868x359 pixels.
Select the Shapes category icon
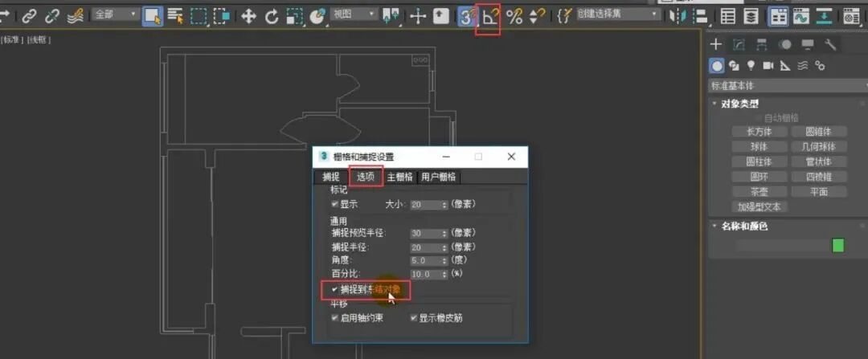pyautogui.click(x=734, y=66)
